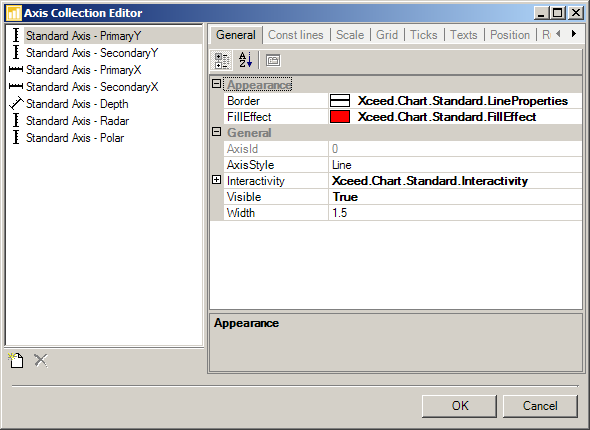The width and height of the screenshot is (590, 430).
Task: Switch to Categorized view in property grid
Action: (x=222, y=61)
